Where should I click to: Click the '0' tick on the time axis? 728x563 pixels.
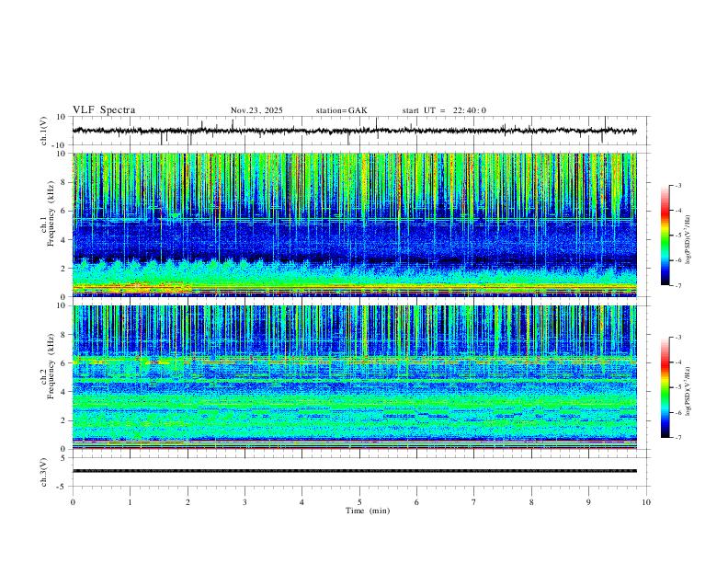(x=73, y=502)
